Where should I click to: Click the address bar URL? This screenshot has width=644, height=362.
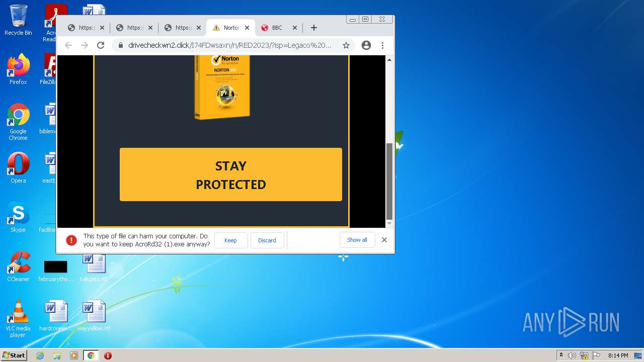tap(230, 45)
